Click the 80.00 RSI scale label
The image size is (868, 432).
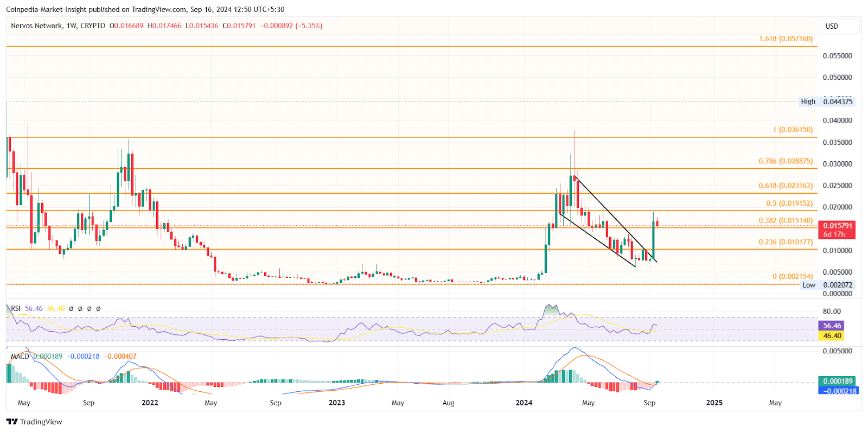(x=832, y=312)
